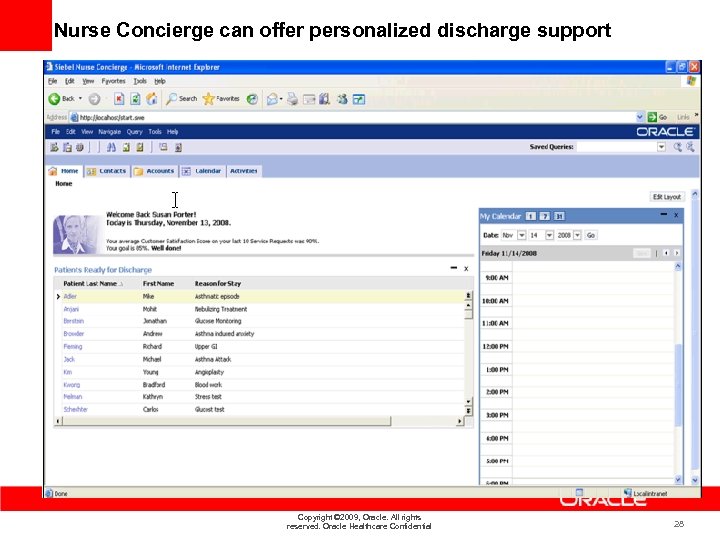Click the browser Back button

tap(62, 99)
